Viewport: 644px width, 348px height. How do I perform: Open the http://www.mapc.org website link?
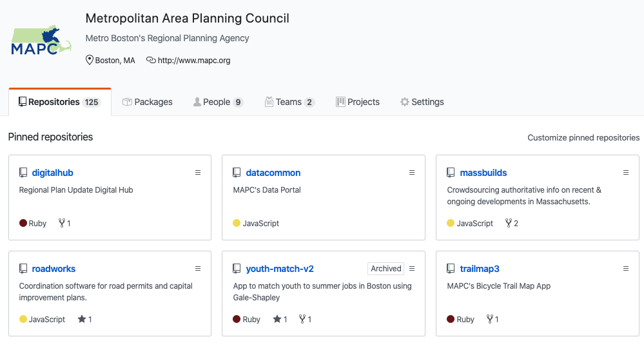click(x=194, y=61)
